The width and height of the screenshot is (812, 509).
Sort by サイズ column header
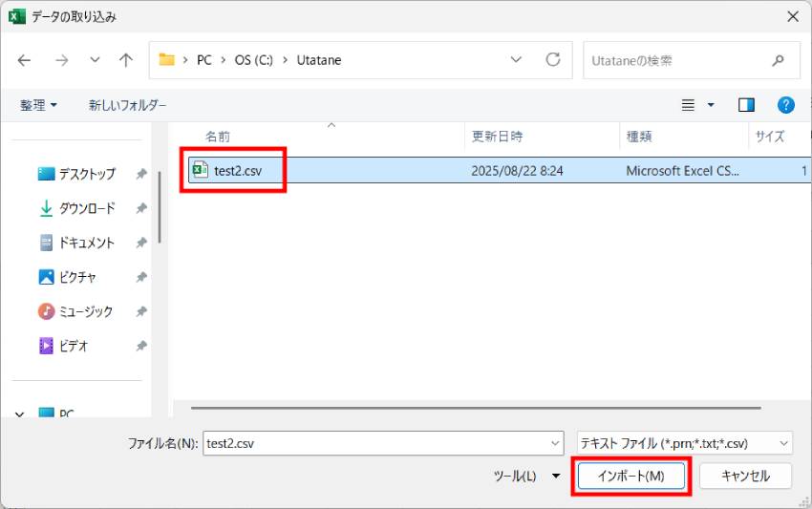click(770, 137)
